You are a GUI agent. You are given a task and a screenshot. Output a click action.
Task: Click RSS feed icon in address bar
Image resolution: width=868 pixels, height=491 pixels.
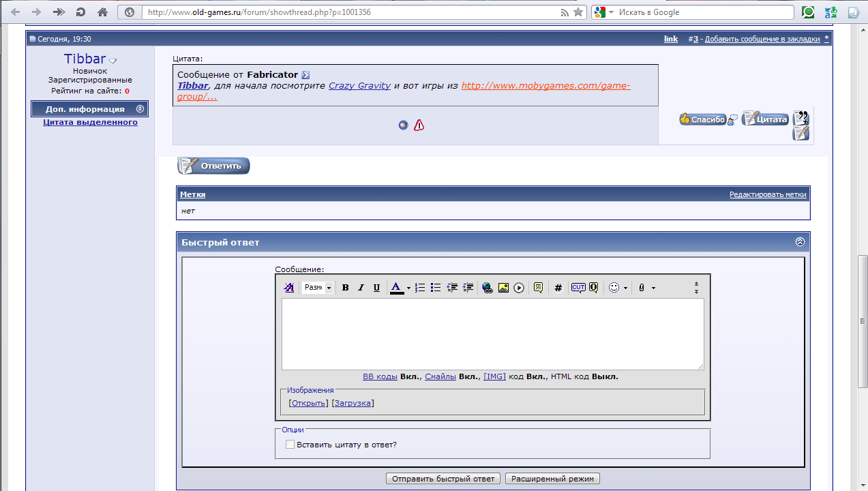tap(565, 12)
